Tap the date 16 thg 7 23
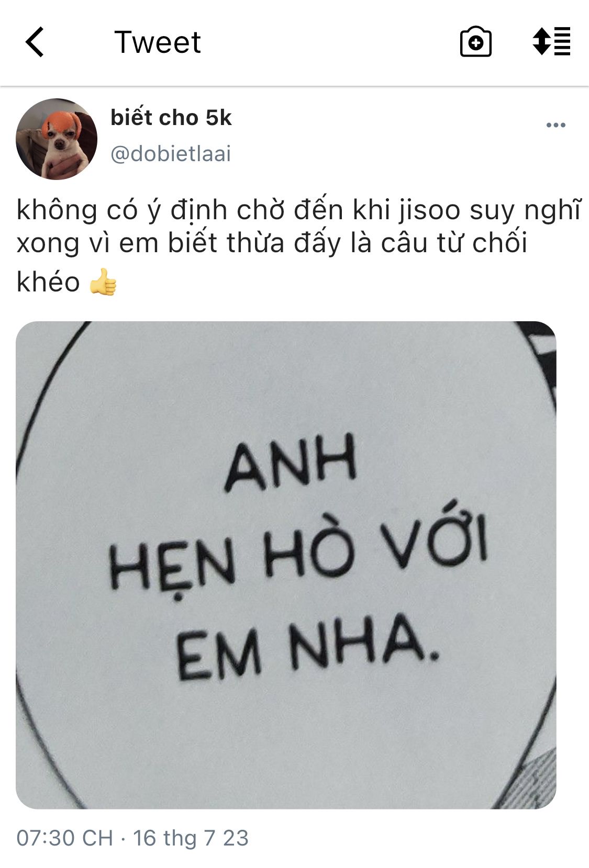 tap(191, 838)
